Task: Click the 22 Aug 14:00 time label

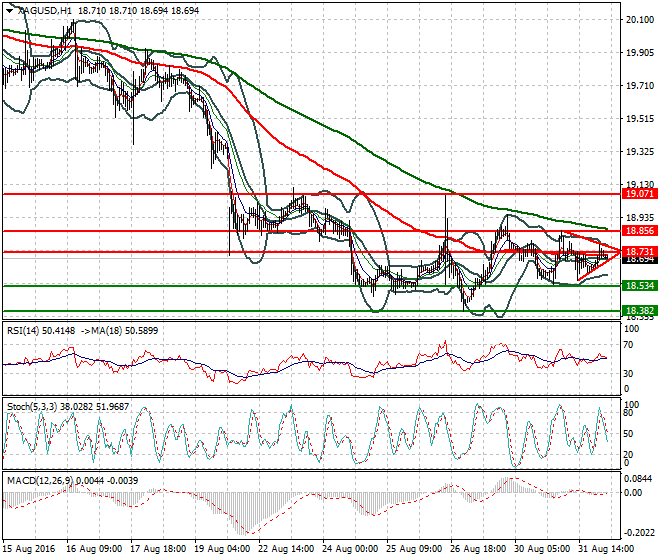Action: coord(286,549)
